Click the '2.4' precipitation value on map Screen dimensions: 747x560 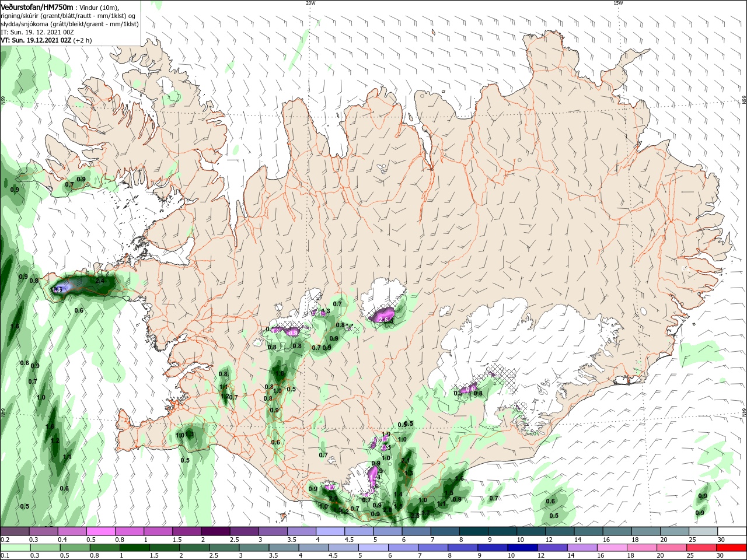click(x=100, y=281)
